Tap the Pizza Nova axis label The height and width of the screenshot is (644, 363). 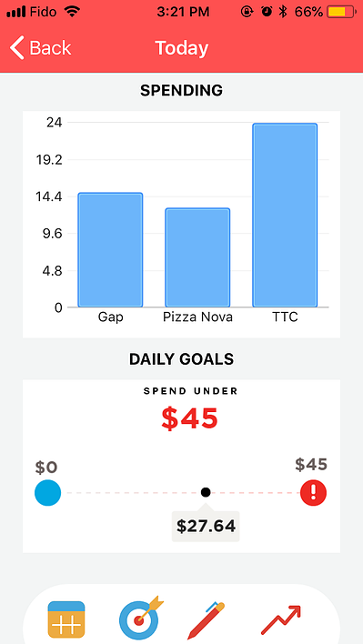[x=197, y=317]
